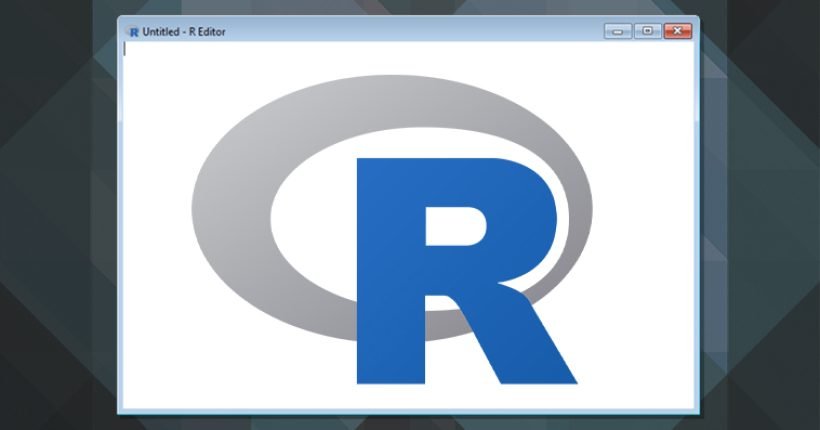Click the diagonal leg of the blue R
820x430 pixels.
523,340
